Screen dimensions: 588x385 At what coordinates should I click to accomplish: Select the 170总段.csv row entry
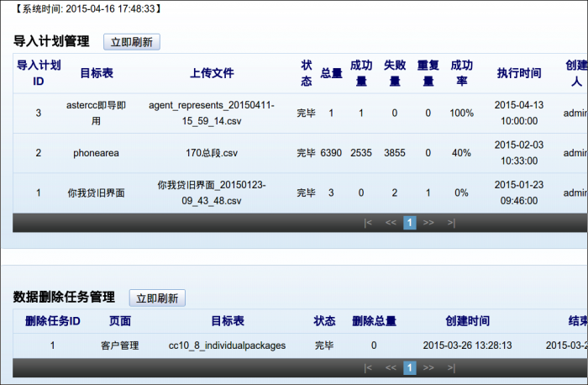pos(212,153)
